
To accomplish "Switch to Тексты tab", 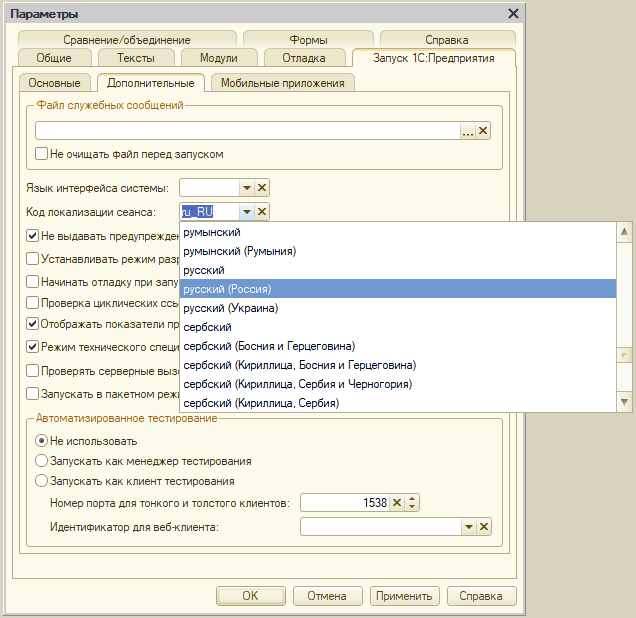I will [x=136, y=58].
